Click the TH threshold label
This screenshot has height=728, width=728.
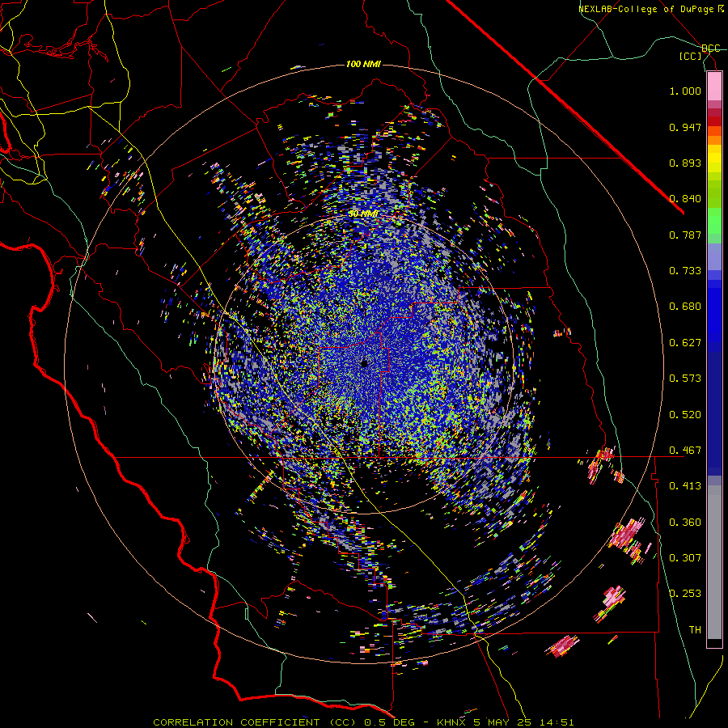tap(695, 630)
